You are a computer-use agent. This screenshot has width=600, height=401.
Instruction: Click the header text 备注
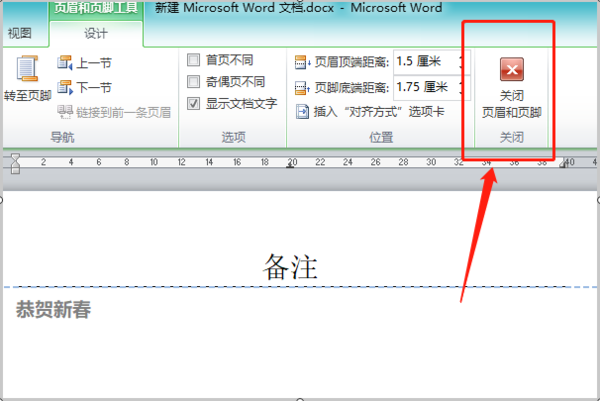point(290,267)
